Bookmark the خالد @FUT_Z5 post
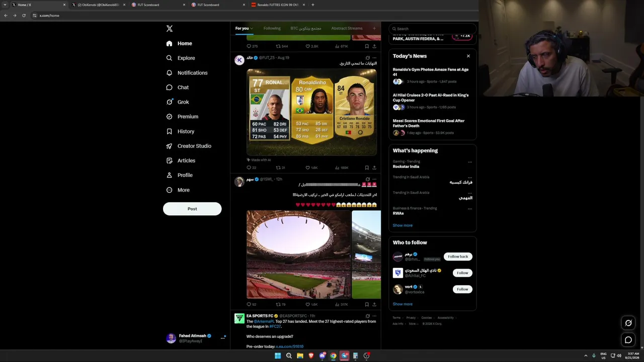The width and height of the screenshot is (644, 362). point(367,167)
